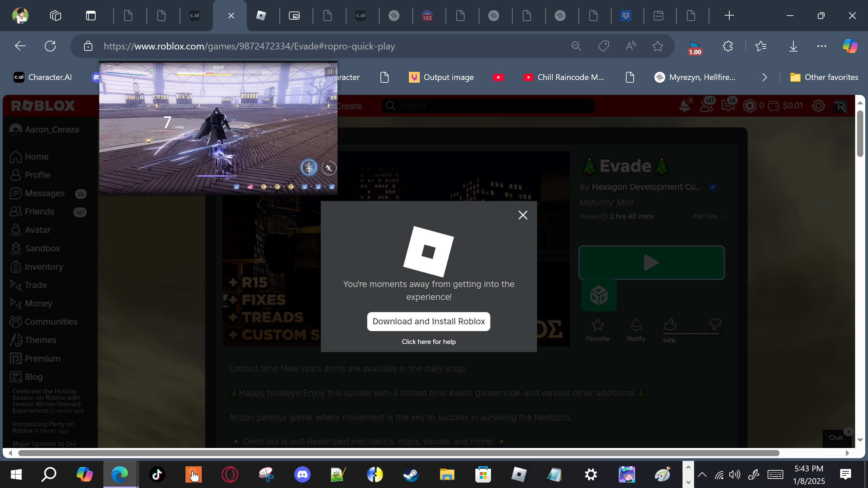Viewport: 868px width, 488px height.
Task: Open the Click here for help link
Action: (429, 342)
